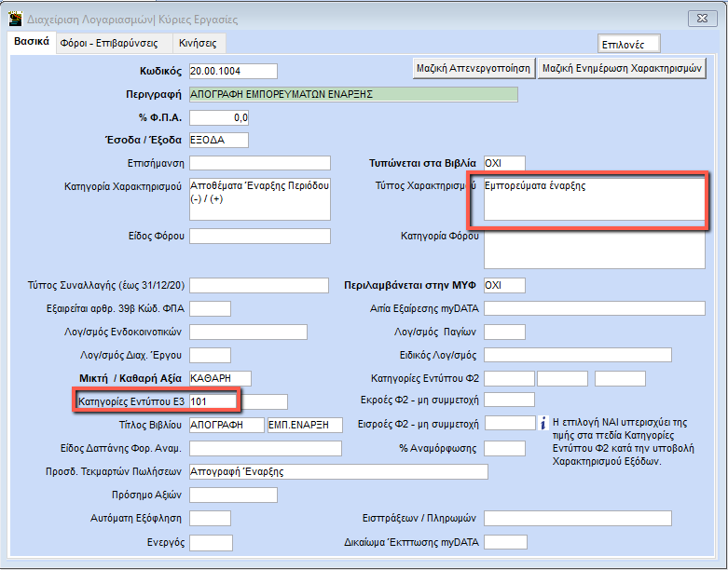728x570 pixels.
Task: Click the application icon in title bar
Action: 15,19
